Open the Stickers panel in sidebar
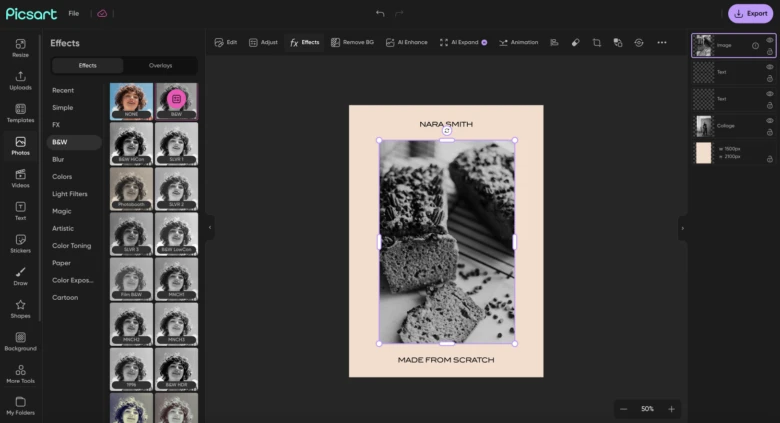Image resolution: width=780 pixels, height=423 pixels. click(20, 244)
